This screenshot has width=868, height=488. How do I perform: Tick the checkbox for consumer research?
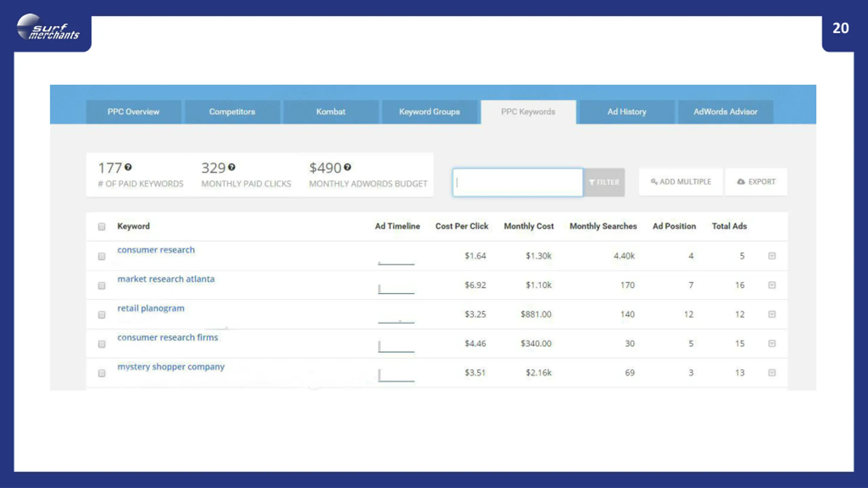102,256
